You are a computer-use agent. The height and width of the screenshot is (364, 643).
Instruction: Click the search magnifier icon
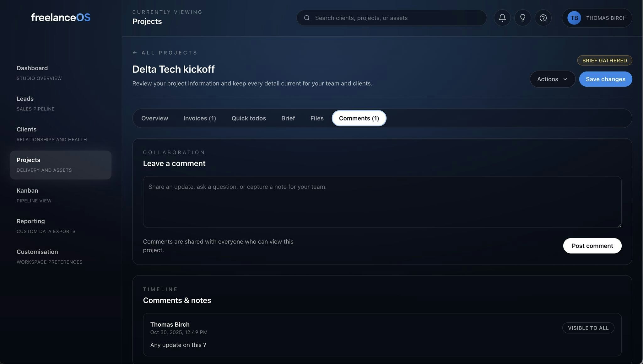307,18
